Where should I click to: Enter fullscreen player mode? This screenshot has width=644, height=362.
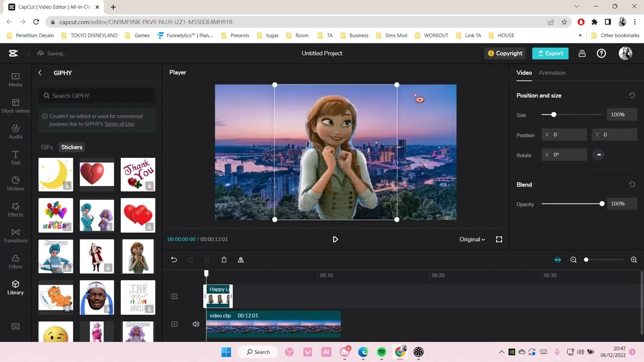[x=499, y=239]
